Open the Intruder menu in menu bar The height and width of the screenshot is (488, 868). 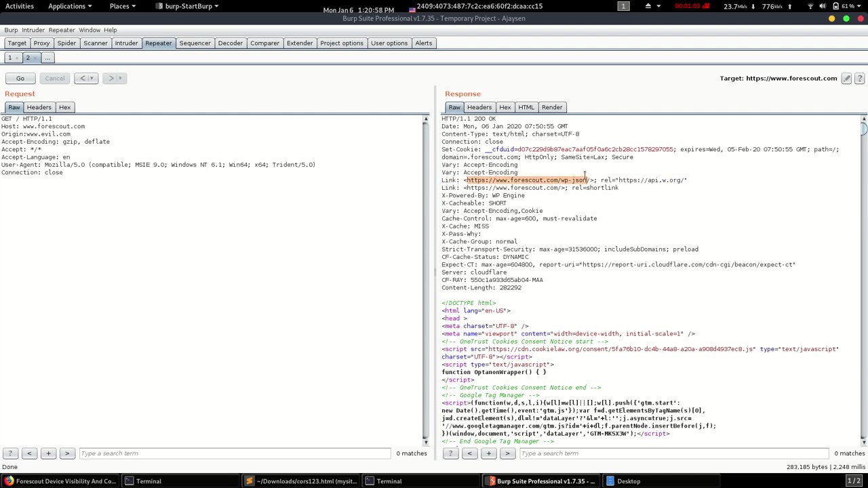point(33,30)
